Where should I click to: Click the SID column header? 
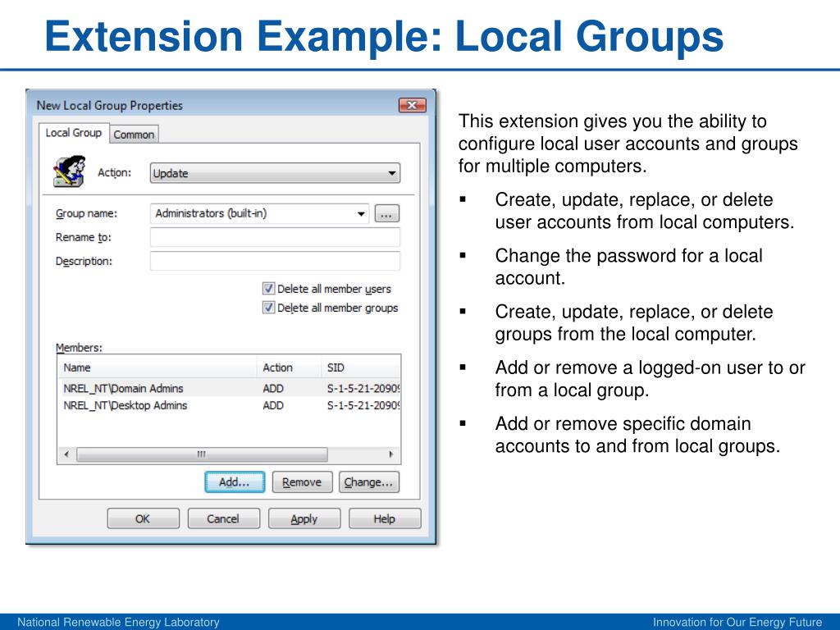point(361,367)
